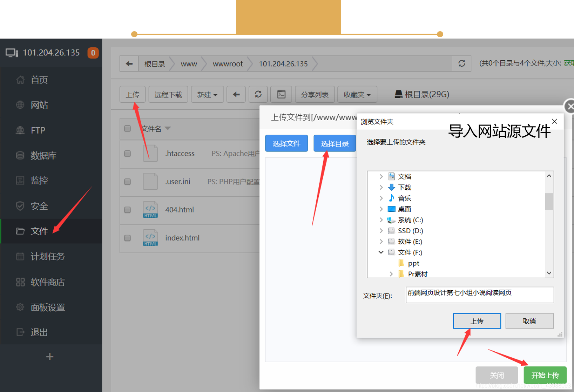Click the 选择文件 button
The image size is (574, 392).
click(286, 143)
